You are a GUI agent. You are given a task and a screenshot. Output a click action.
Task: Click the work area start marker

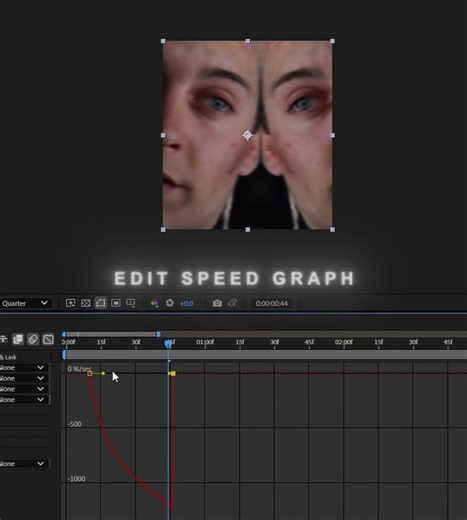pyautogui.click(x=64, y=355)
